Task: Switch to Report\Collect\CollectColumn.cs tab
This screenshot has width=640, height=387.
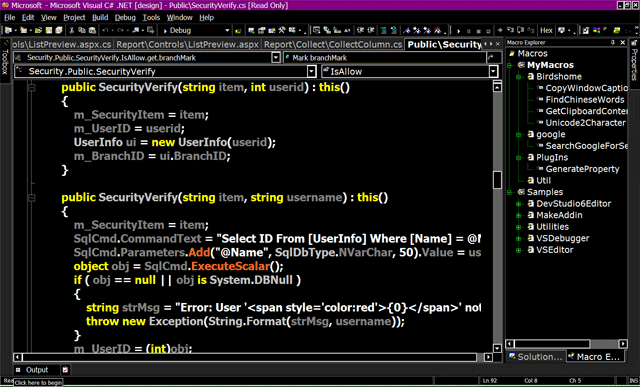Action: 332,44
